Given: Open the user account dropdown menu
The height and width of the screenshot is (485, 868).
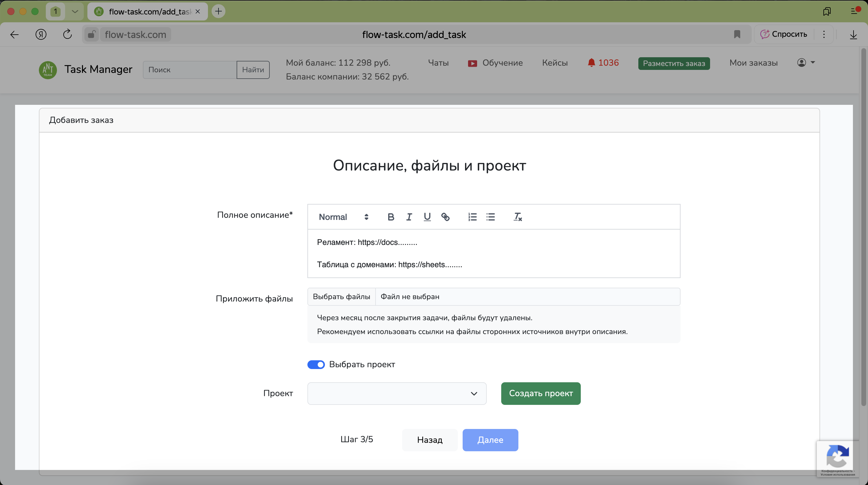Looking at the screenshot, I should tap(806, 63).
